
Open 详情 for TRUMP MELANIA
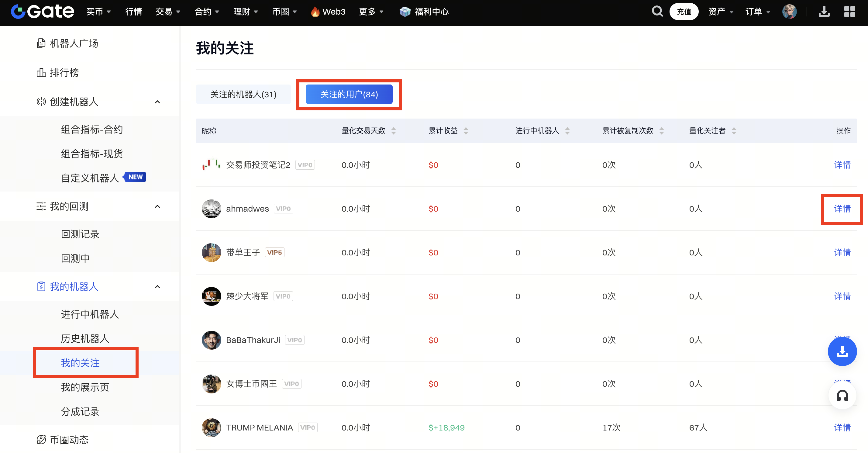(842, 427)
